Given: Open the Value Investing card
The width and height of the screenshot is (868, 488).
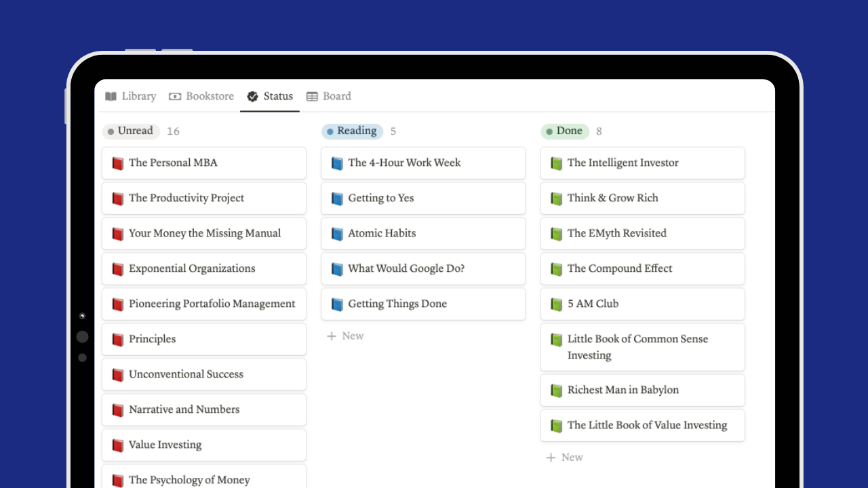Looking at the screenshot, I should [204, 445].
